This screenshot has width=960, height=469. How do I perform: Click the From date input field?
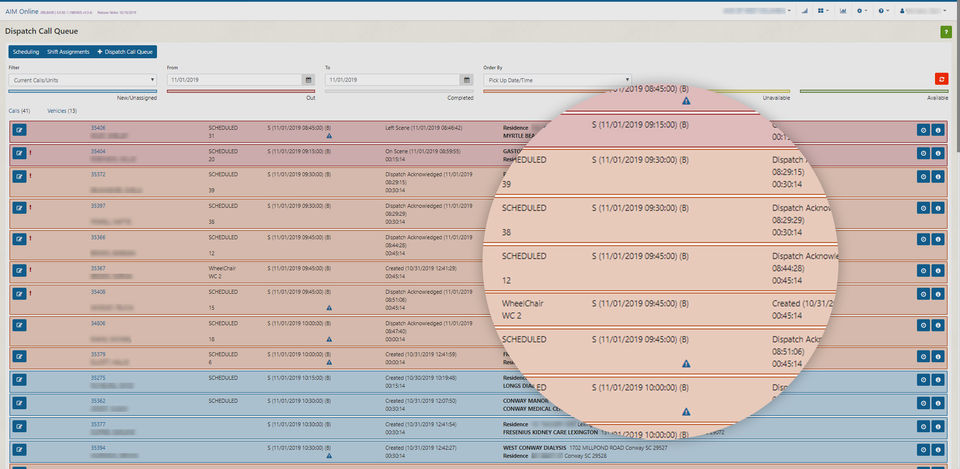click(x=234, y=80)
